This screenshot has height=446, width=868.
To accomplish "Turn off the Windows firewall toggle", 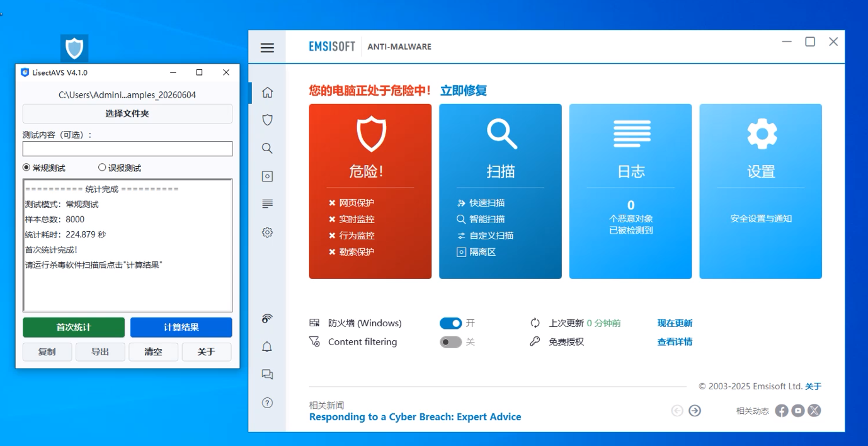I will 451,323.
